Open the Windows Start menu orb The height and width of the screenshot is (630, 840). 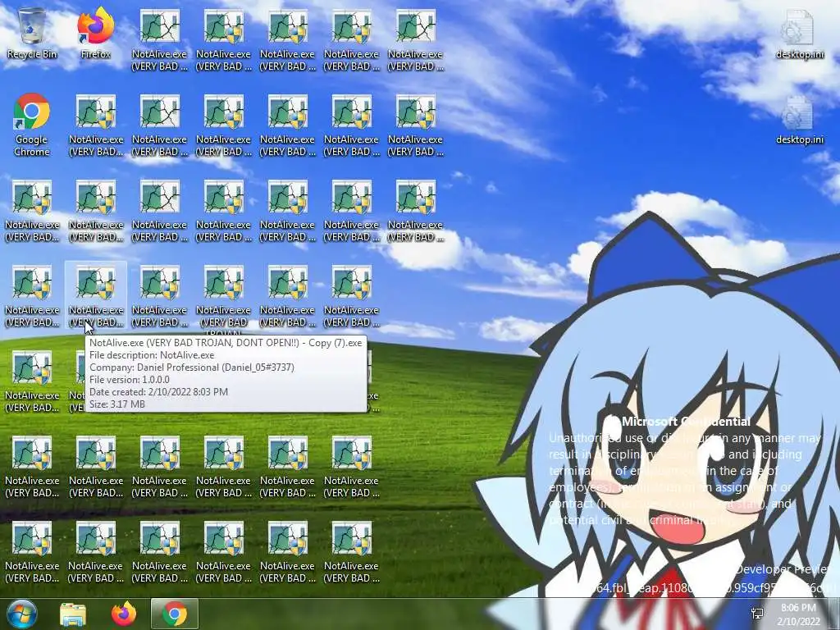(x=21, y=614)
